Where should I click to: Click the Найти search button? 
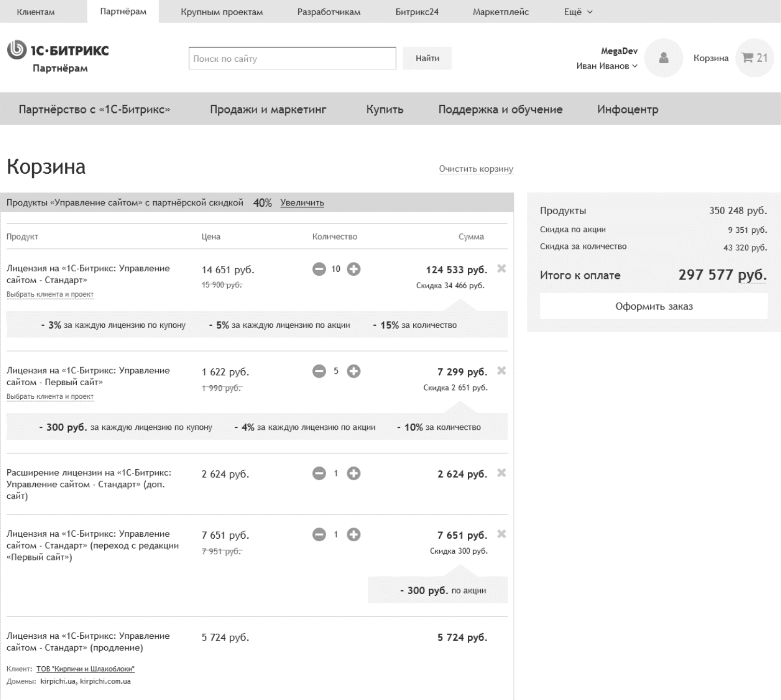[427, 58]
